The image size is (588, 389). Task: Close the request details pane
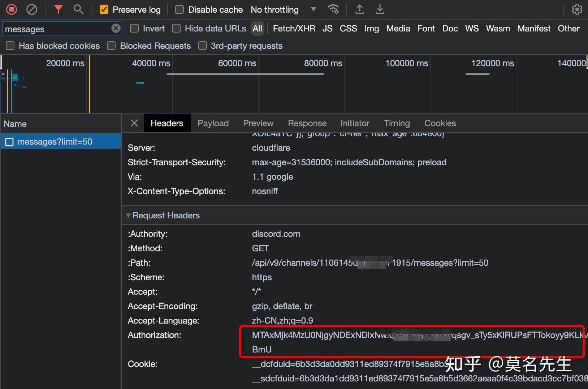click(134, 123)
